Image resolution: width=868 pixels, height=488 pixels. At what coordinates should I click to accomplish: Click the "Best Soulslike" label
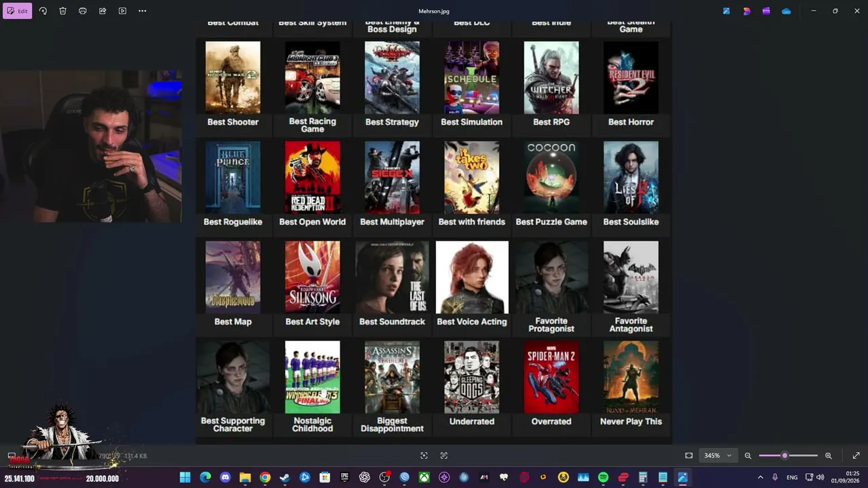[x=631, y=222]
